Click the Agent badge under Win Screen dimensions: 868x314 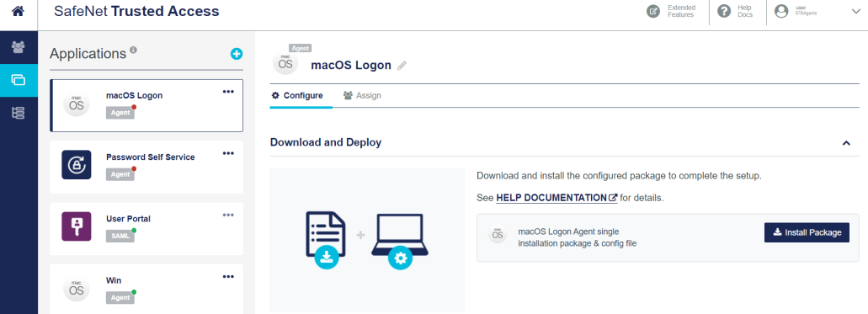click(x=120, y=297)
